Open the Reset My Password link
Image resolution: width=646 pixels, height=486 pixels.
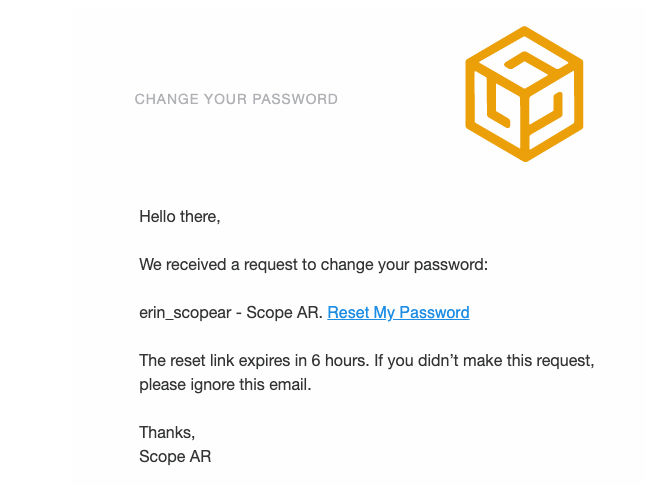click(x=398, y=313)
